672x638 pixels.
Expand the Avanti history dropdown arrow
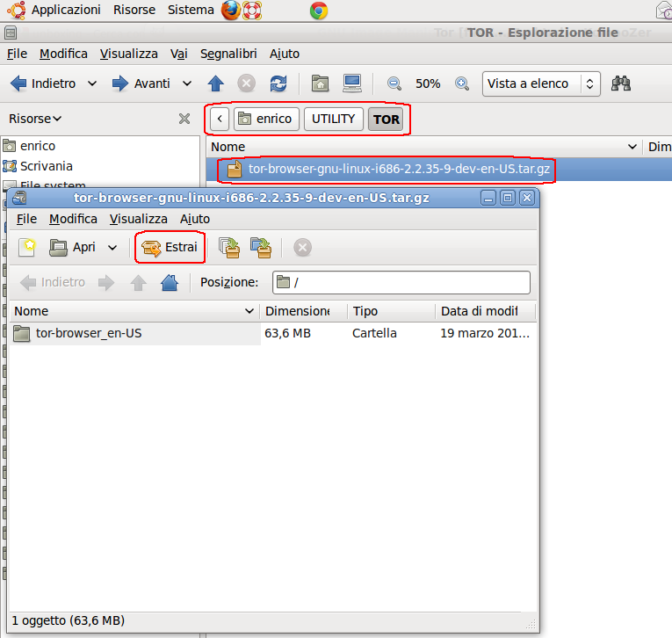pos(187,83)
